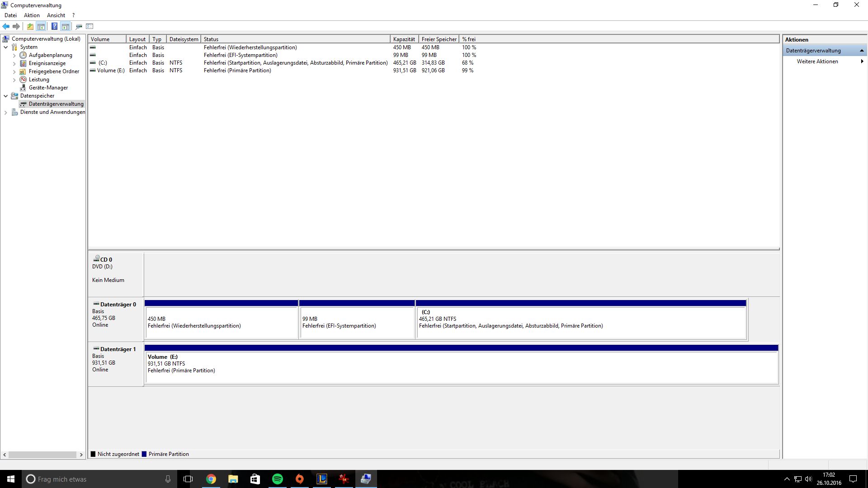868x488 pixels.
Task: Collapse Datenträgerverwaltung actions section header
Action: (x=862, y=51)
